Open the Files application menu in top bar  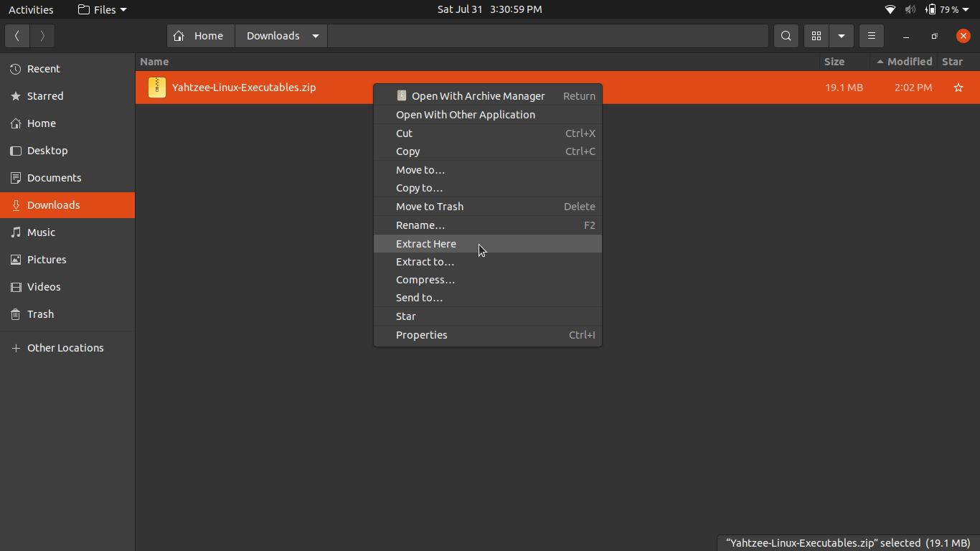pos(102,9)
